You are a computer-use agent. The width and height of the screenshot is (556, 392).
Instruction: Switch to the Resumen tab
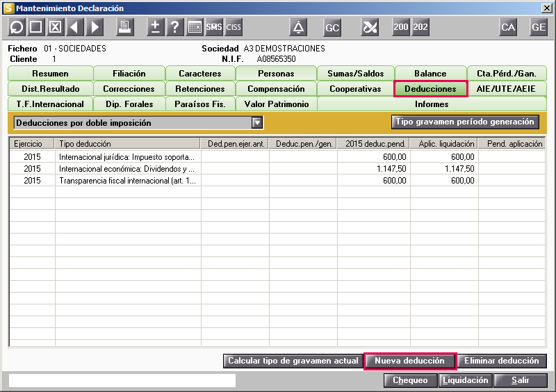pyautogui.click(x=50, y=74)
